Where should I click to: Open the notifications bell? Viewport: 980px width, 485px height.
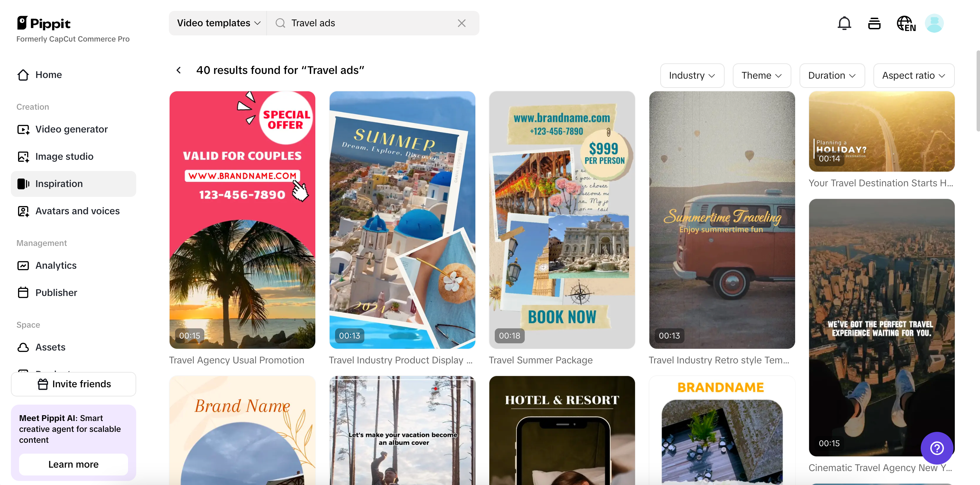coord(844,23)
